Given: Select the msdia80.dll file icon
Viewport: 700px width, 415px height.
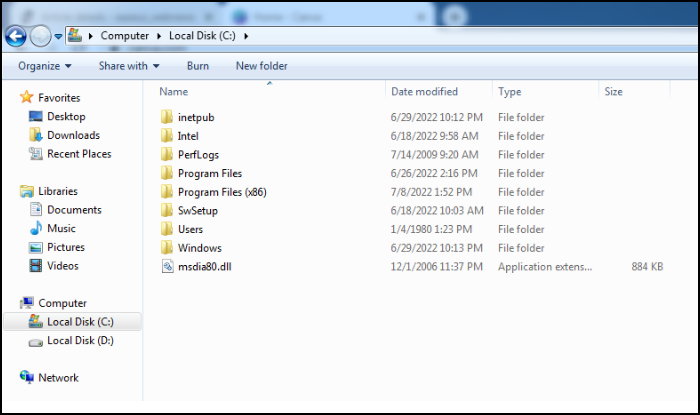Looking at the screenshot, I should pos(168,267).
